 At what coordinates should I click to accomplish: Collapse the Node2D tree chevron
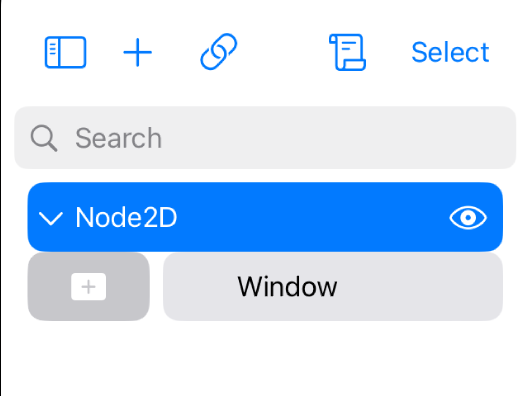coord(51,219)
